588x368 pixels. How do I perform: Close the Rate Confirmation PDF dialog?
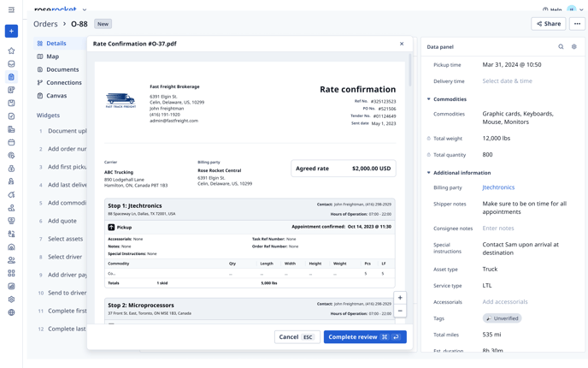(402, 44)
